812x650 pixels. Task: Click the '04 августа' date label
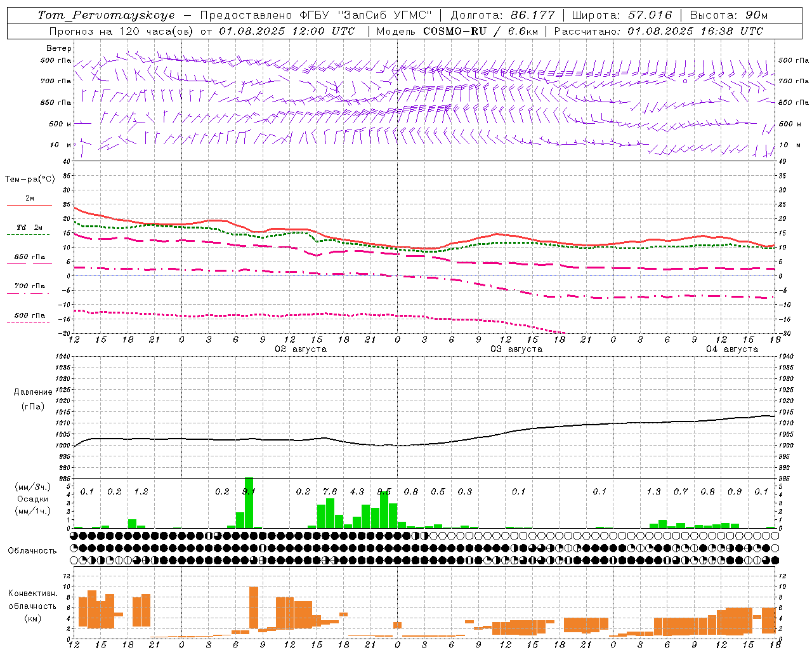coord(731,349)
